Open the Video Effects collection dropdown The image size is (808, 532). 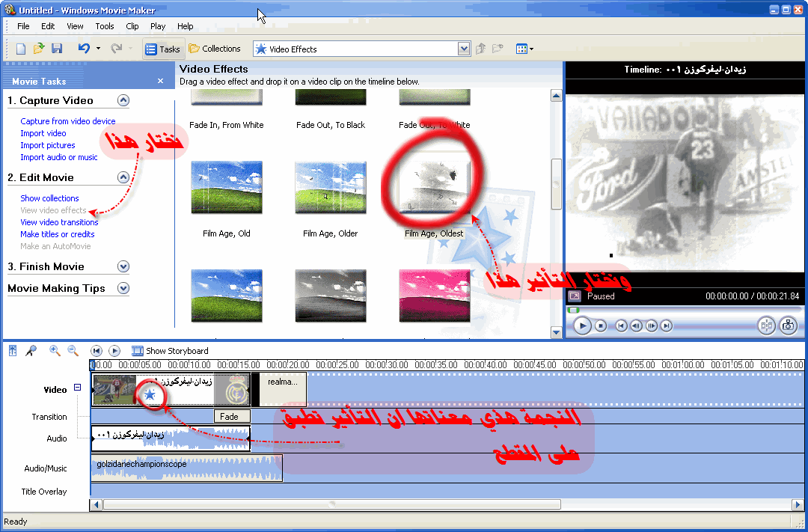tap(464, 49)
